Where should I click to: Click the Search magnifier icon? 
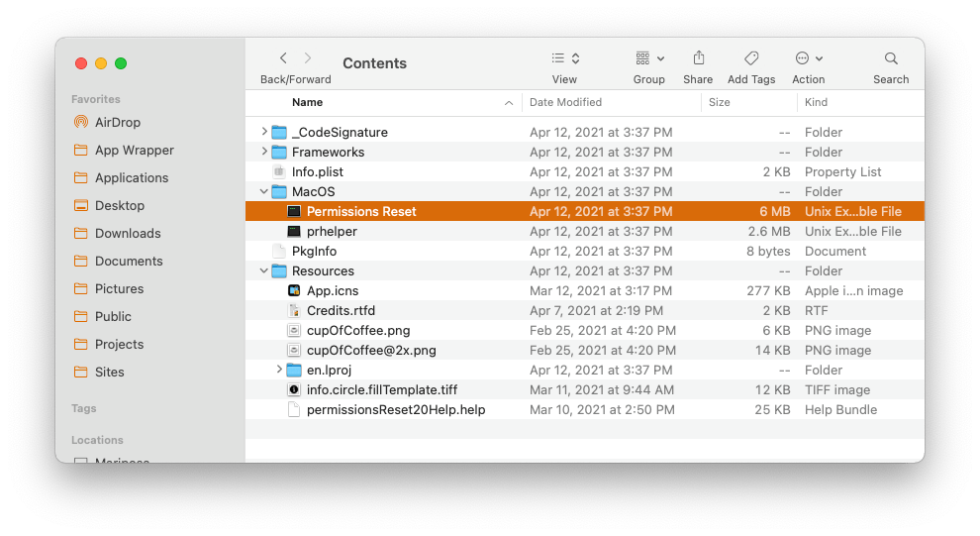click(891, 58)
